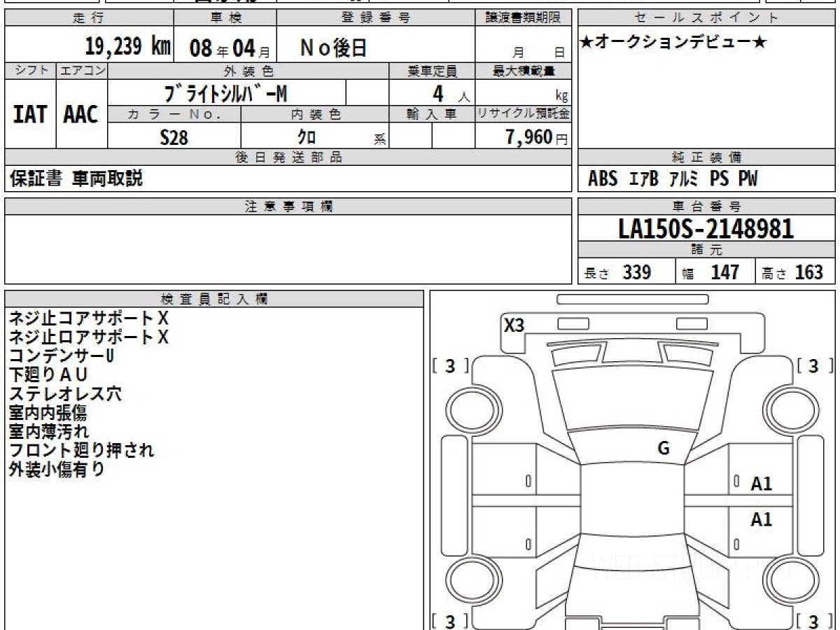
Task: Click the front wheel circle nearest X3
Action: [467, 409]
